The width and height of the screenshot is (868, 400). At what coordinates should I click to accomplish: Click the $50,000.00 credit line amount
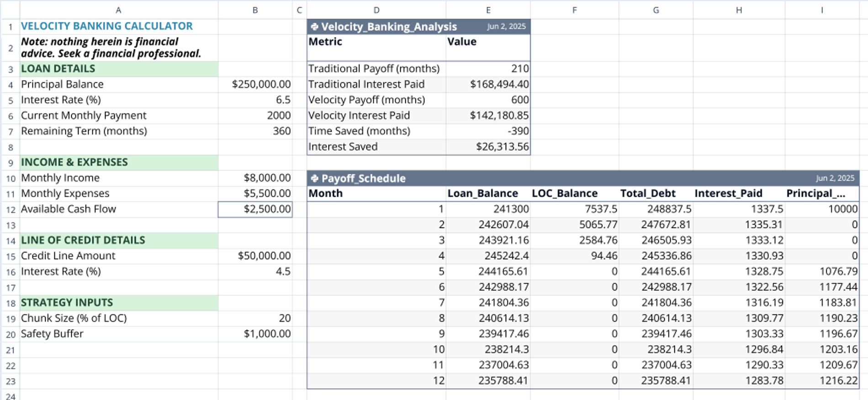[255, 256]
